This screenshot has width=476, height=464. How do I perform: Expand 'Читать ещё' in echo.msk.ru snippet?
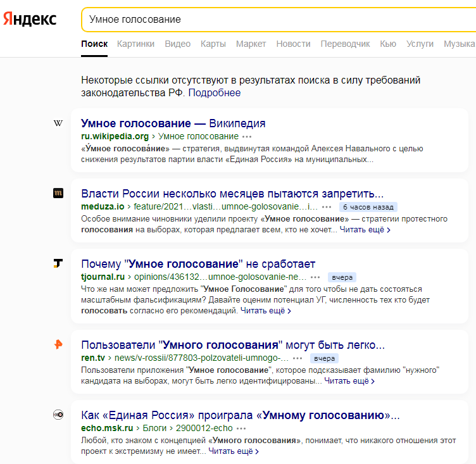click(234, 451)
